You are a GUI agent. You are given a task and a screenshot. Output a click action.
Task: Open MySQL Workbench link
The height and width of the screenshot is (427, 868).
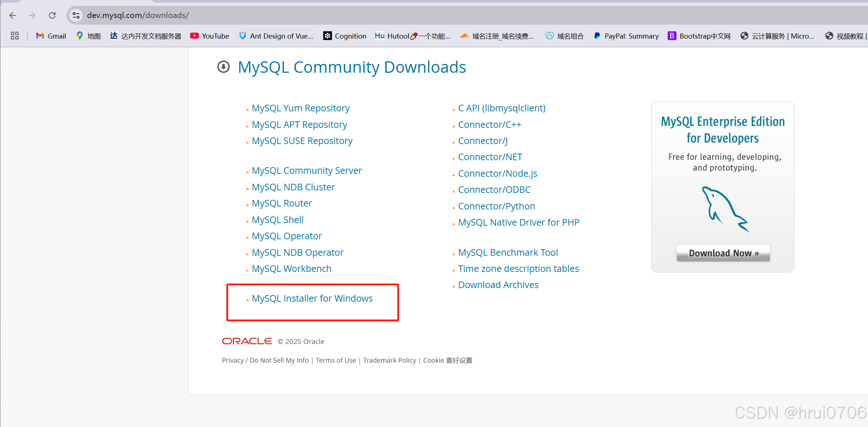click(292, 269)
